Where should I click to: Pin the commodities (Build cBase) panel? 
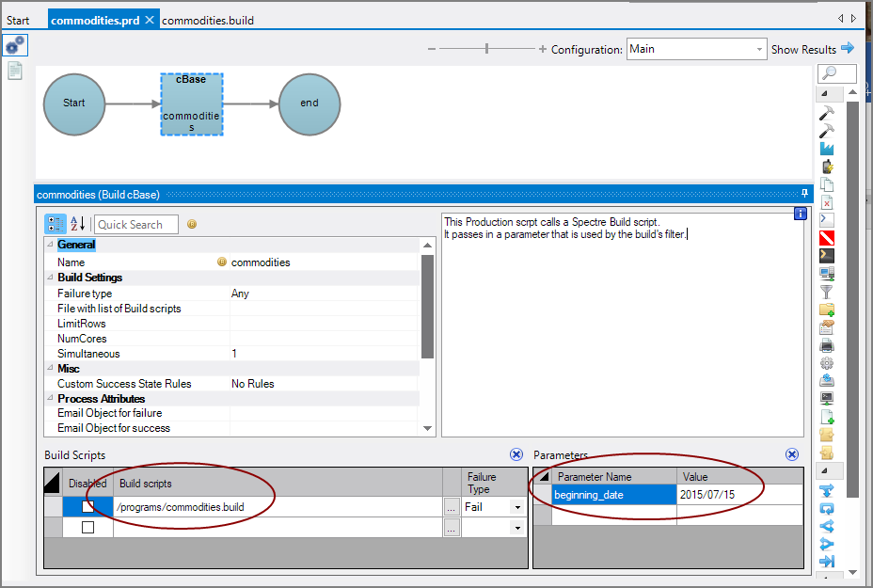point(804,194)
